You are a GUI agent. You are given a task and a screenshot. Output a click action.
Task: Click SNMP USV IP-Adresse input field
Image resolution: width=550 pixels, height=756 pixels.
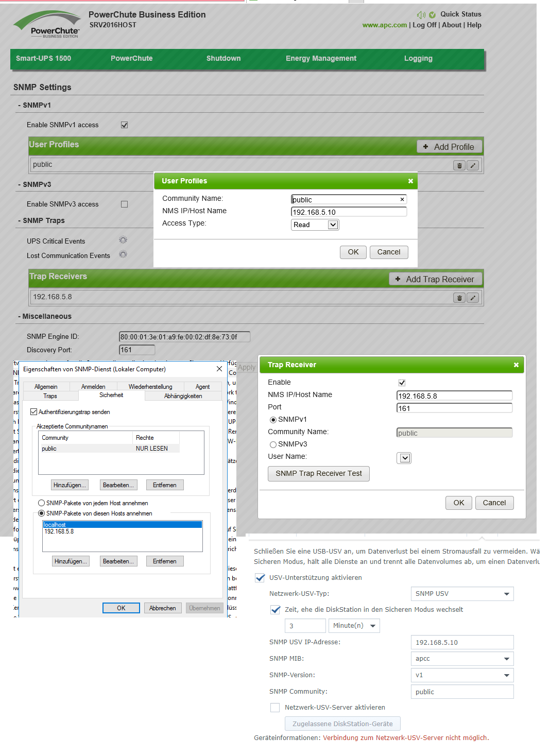point(462,642)
